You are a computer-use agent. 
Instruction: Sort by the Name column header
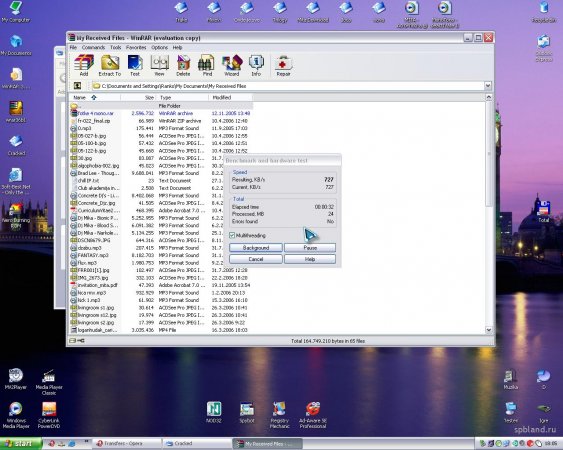point(94,97)
